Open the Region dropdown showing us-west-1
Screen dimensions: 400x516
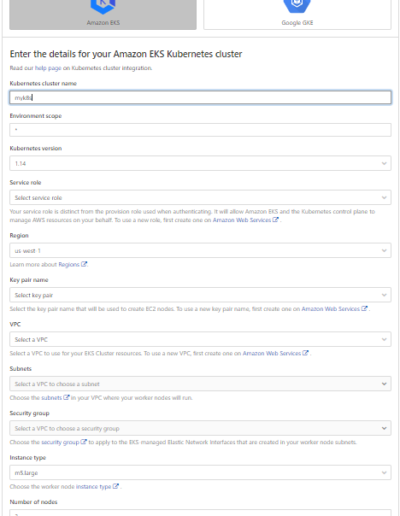[x=200, y=250]
